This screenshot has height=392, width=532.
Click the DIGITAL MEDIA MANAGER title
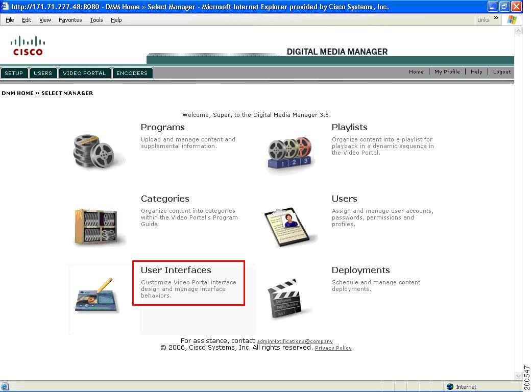[x=337, y=52]
